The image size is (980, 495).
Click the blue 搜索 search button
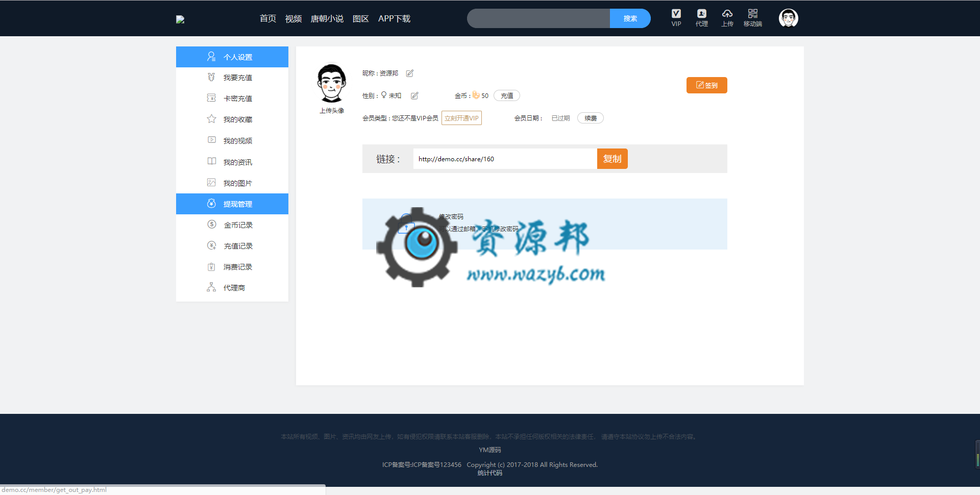pyautogui.click(x=630, y=18)
